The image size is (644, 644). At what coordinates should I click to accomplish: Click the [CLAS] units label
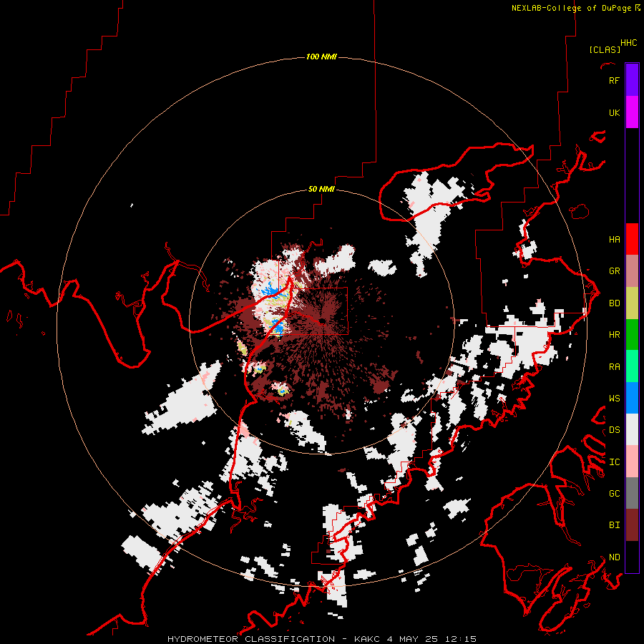coord(605,49)
